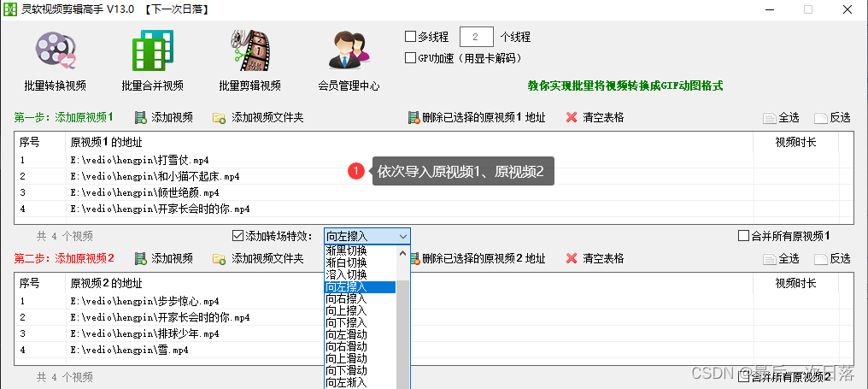Click 删除已选择的原视频1 地址 button

click(x=477, y=117)
